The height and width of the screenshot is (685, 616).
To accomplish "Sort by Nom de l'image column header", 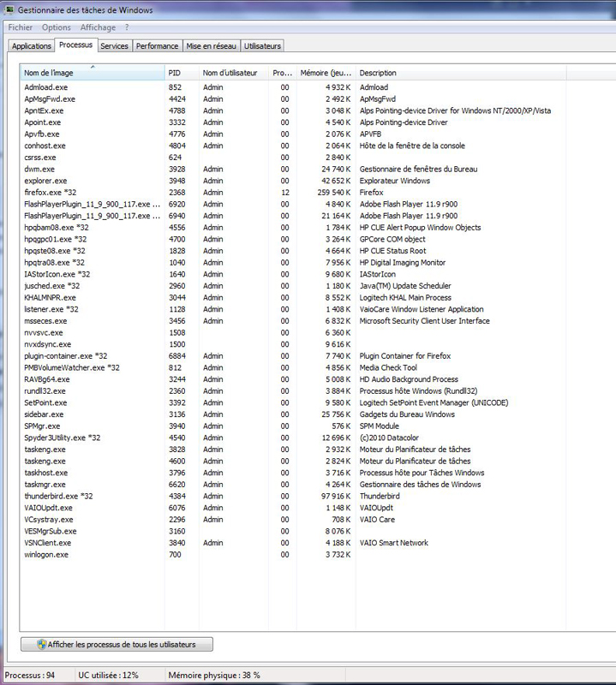I will (93, 73).
